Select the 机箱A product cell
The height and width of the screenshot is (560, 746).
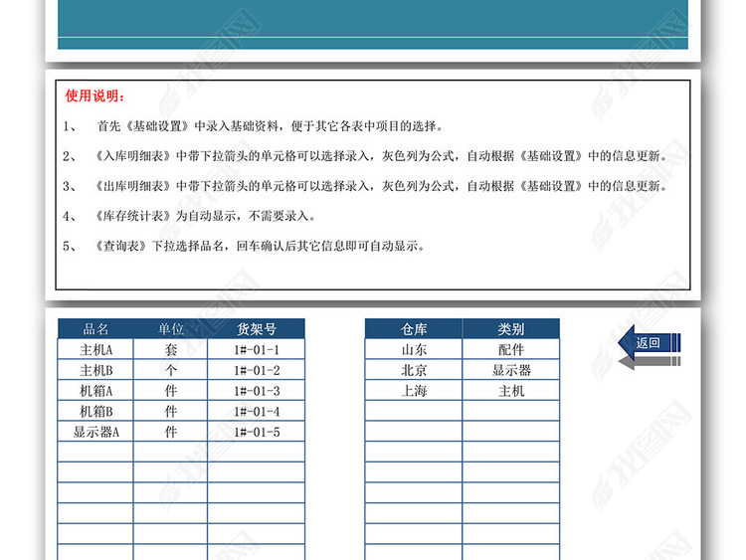pos(95,391)
